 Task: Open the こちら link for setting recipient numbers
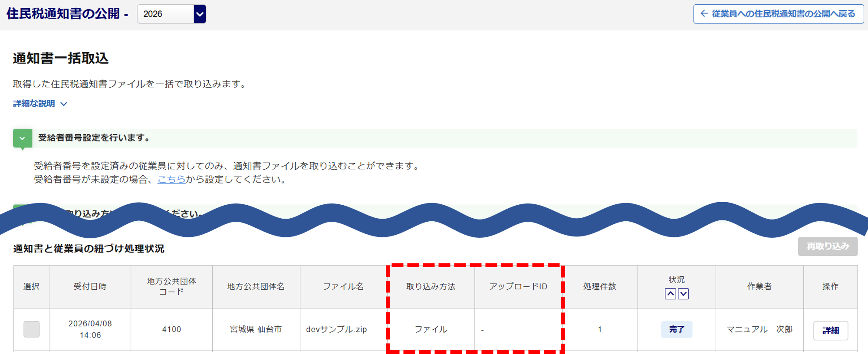click(171, 179)
